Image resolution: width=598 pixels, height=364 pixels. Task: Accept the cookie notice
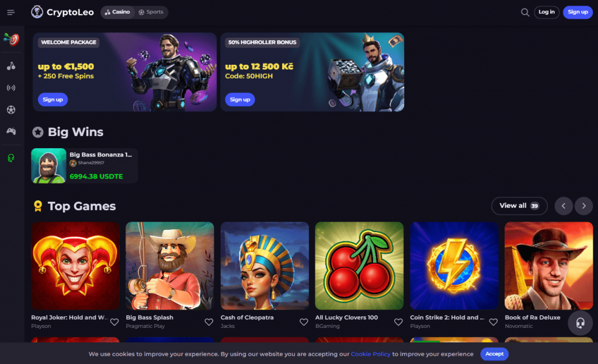tap(494, 353)
